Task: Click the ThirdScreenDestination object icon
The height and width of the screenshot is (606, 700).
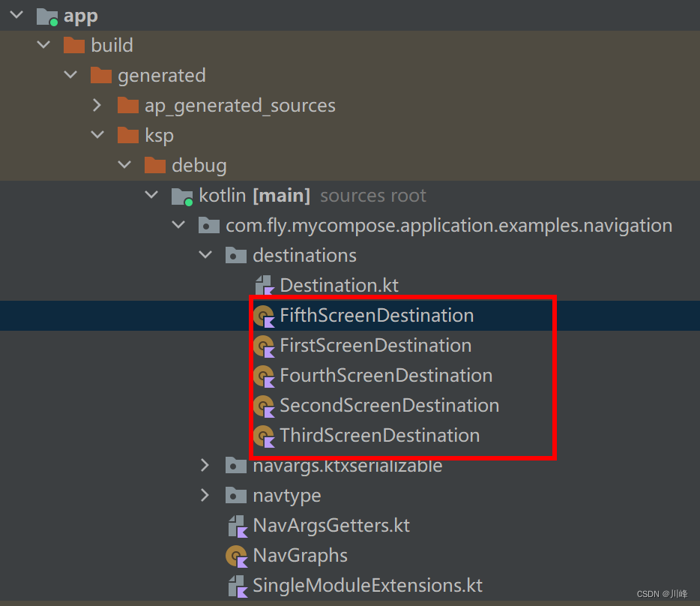Action: [264, 436]
